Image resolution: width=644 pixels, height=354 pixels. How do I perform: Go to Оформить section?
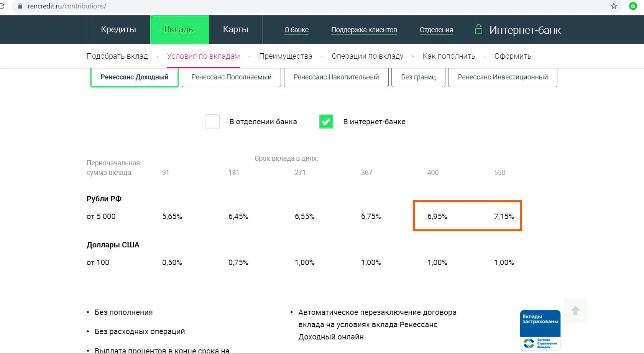click(x=513, y=56)
